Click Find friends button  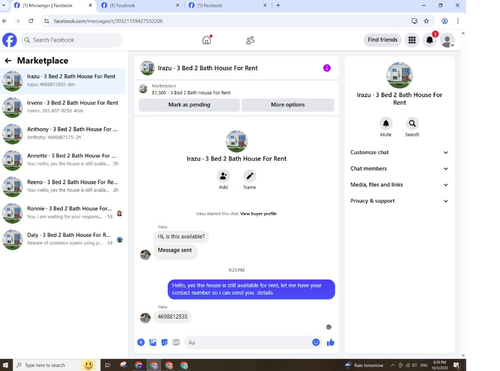(382, 40)
